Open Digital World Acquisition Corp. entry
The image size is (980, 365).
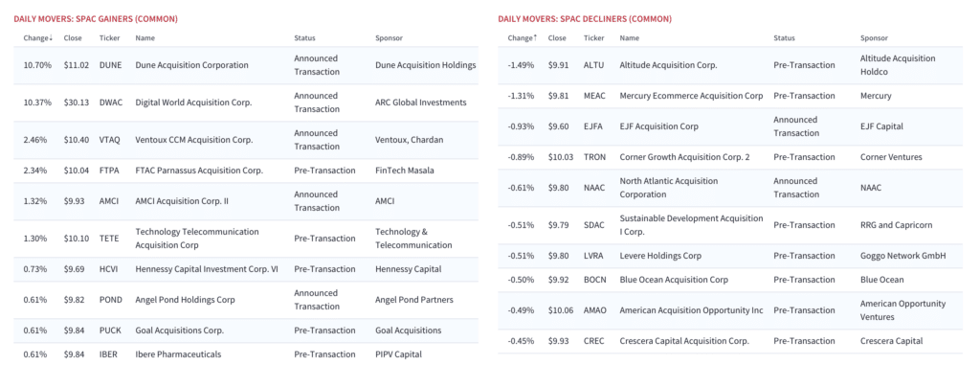[x=193, y=103]
